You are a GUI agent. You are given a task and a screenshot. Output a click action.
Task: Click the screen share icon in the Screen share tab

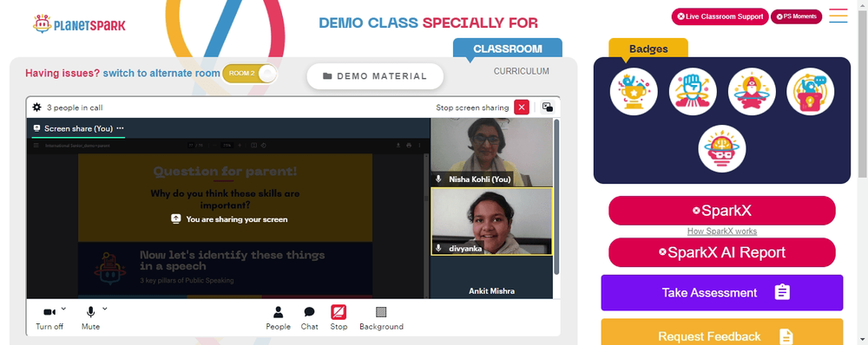tap(37, 128)
